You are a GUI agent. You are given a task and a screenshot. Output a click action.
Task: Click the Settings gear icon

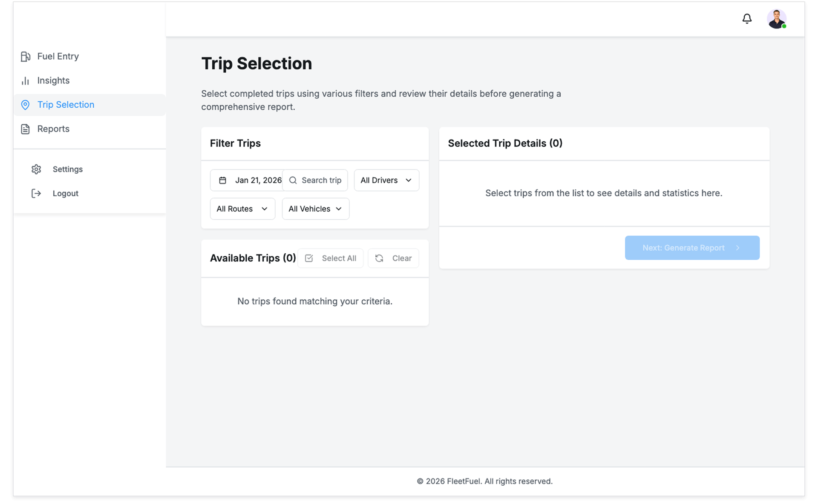[36, 169]
